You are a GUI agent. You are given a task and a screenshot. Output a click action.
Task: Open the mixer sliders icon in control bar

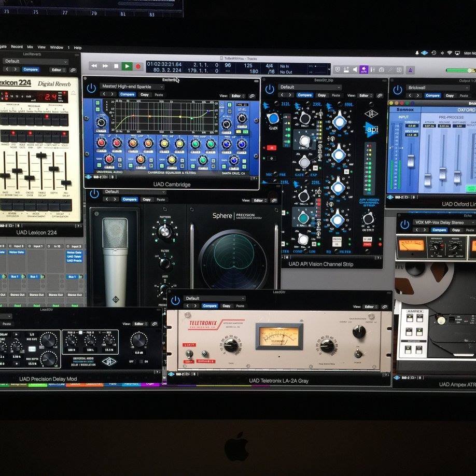coord(372,70)
